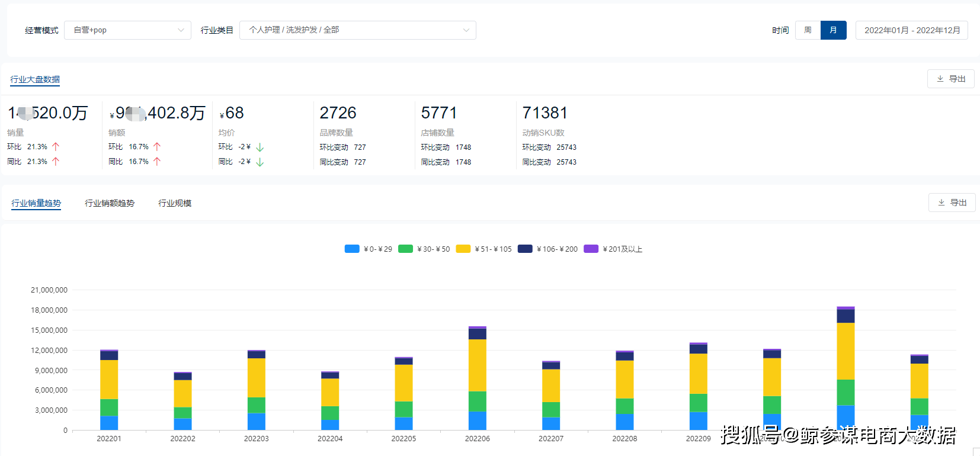Click the 202202 axis label

(182, 439)
